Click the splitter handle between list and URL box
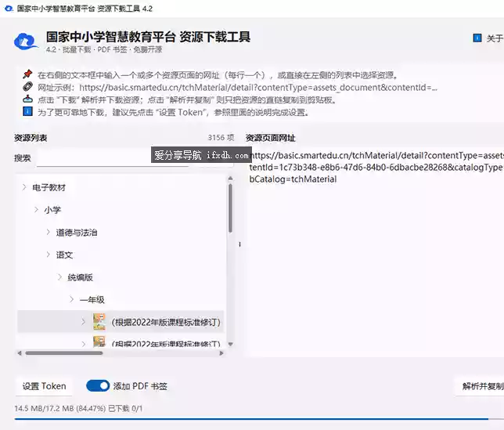 (x=239, y=244)
